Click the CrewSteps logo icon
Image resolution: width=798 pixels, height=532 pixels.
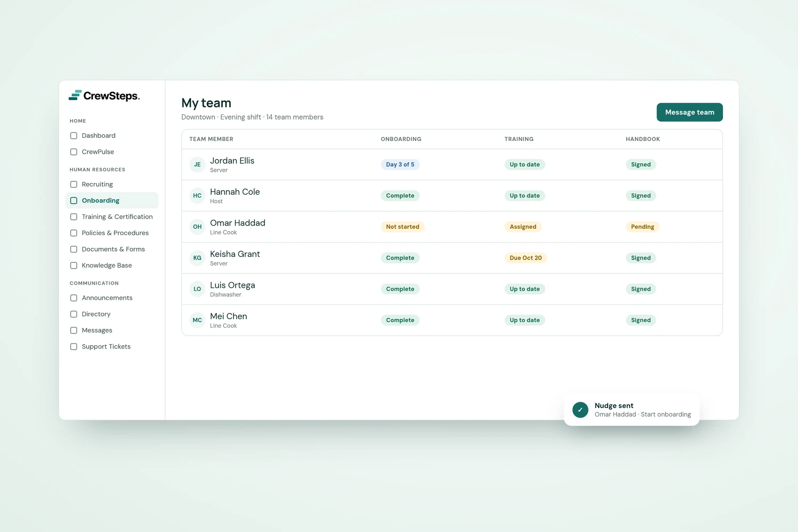[x=75, y=95]
